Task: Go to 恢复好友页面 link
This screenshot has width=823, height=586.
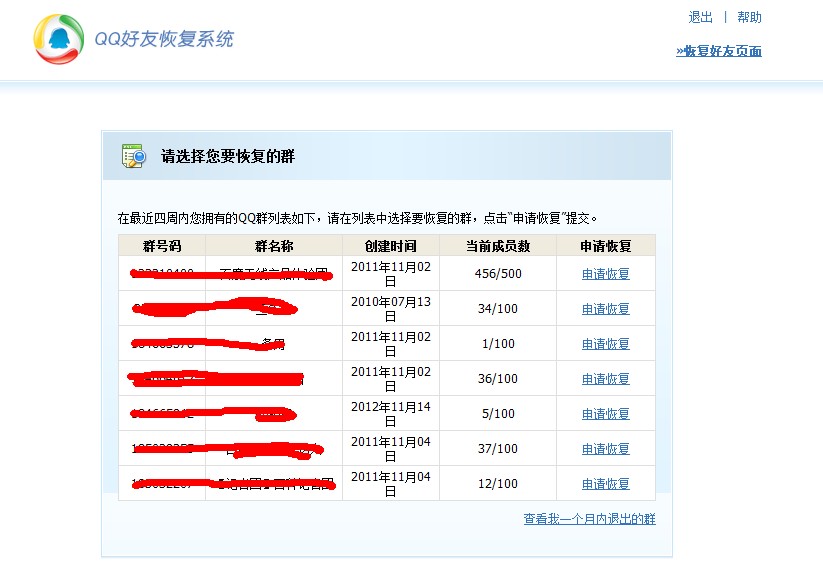Action: tap(719, 51)
